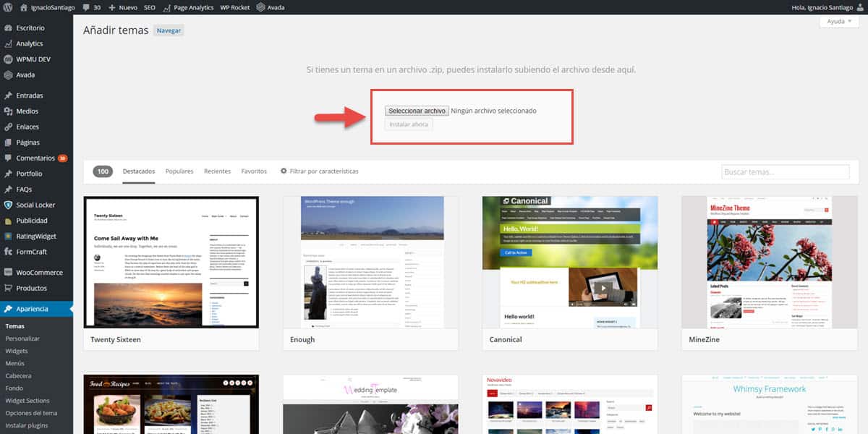This screenshot has height=434, width=868.
Task: Click the Entradas pin icon
Action: coord(8,95)
